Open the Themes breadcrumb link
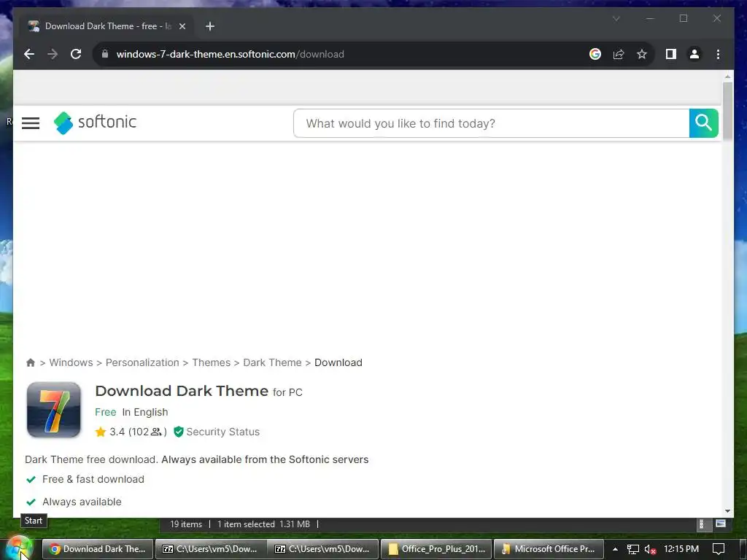The width and height of the screenshot is (747, 560). coord(211,363)
